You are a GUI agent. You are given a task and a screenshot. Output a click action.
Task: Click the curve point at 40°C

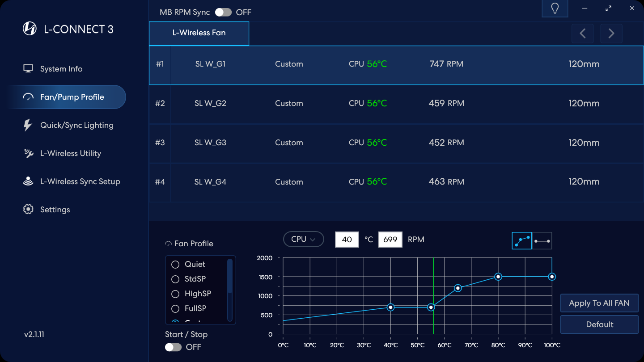pyautogui.click(x=390, y=307)
